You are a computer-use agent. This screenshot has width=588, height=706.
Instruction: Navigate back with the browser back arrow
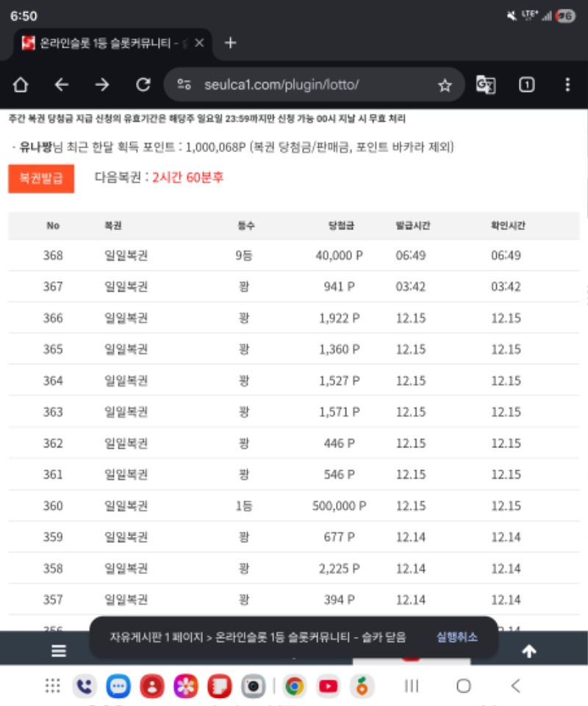pos(62,85)
